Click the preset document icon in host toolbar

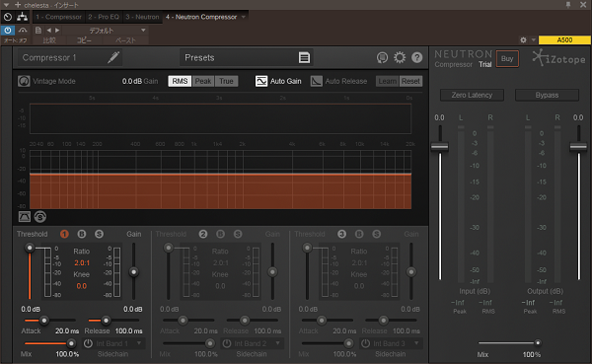pos(38,31)
